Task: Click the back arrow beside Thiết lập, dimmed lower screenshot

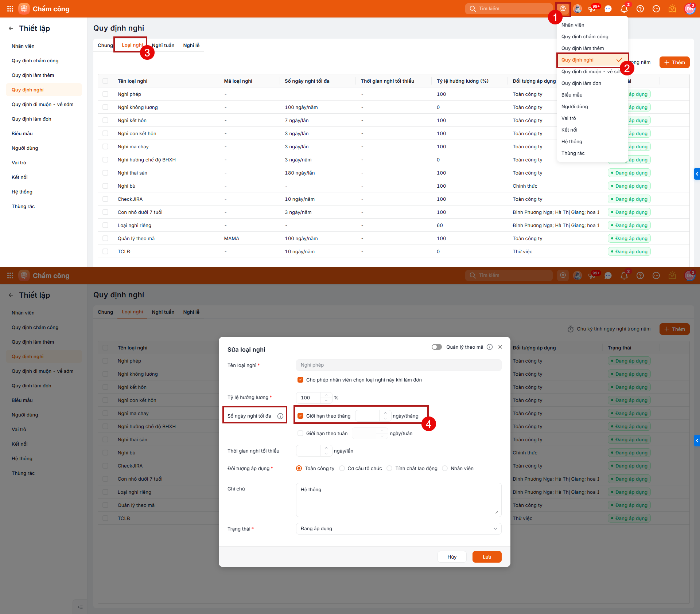Action: click(x=11, y=295)
